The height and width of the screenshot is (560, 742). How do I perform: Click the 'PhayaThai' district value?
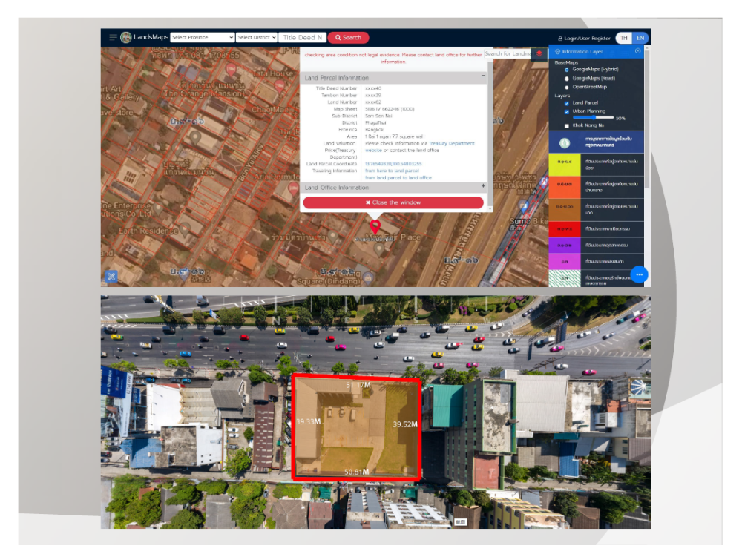coord(375,122)
